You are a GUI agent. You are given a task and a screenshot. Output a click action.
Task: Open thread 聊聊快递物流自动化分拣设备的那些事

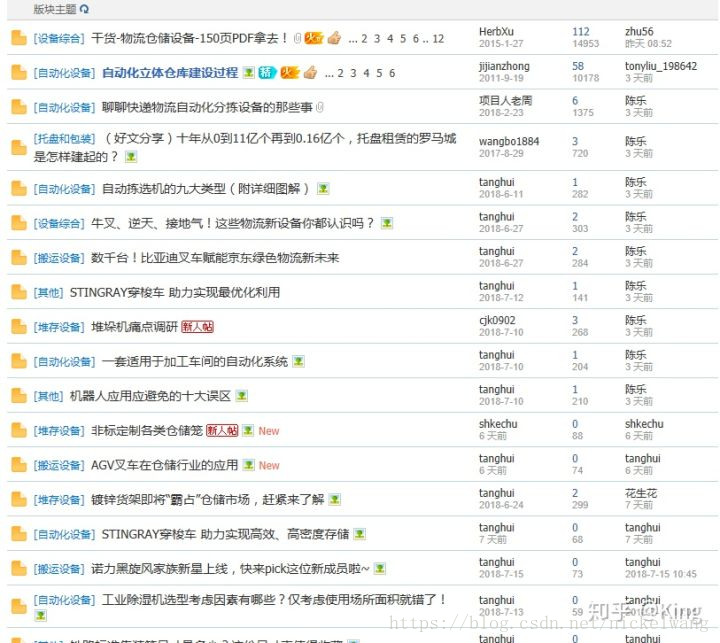click(x=207, y=107)
